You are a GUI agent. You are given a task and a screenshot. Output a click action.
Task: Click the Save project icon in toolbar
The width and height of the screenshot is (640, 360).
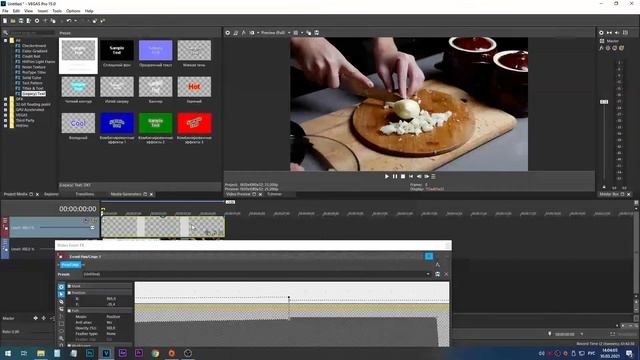coord(21,21)
